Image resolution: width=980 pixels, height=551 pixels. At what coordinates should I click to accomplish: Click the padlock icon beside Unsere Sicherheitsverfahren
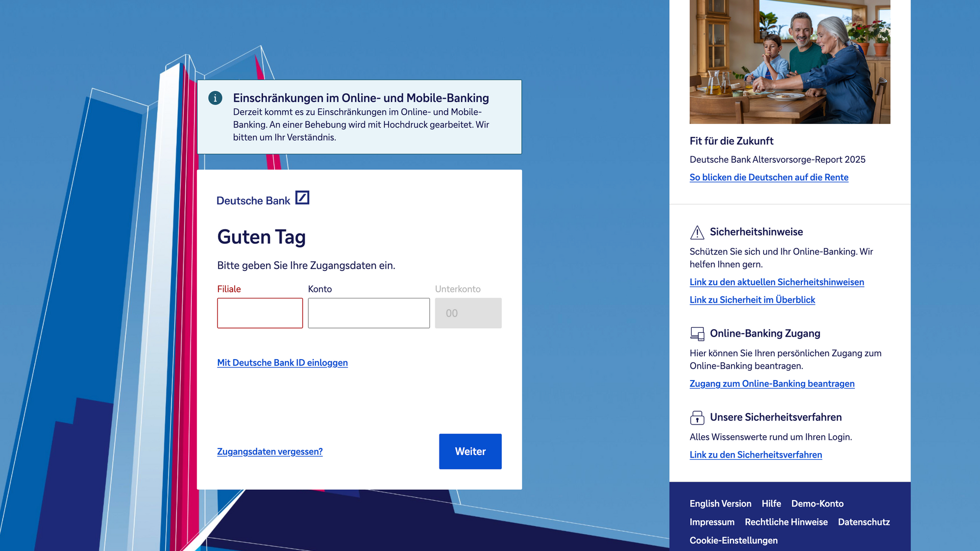[696, 417]
